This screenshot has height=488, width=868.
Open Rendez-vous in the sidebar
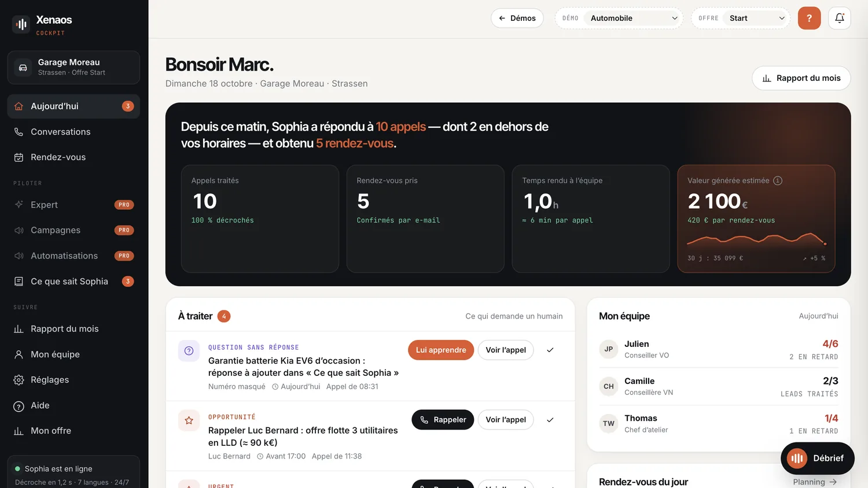tap(73, 157)
